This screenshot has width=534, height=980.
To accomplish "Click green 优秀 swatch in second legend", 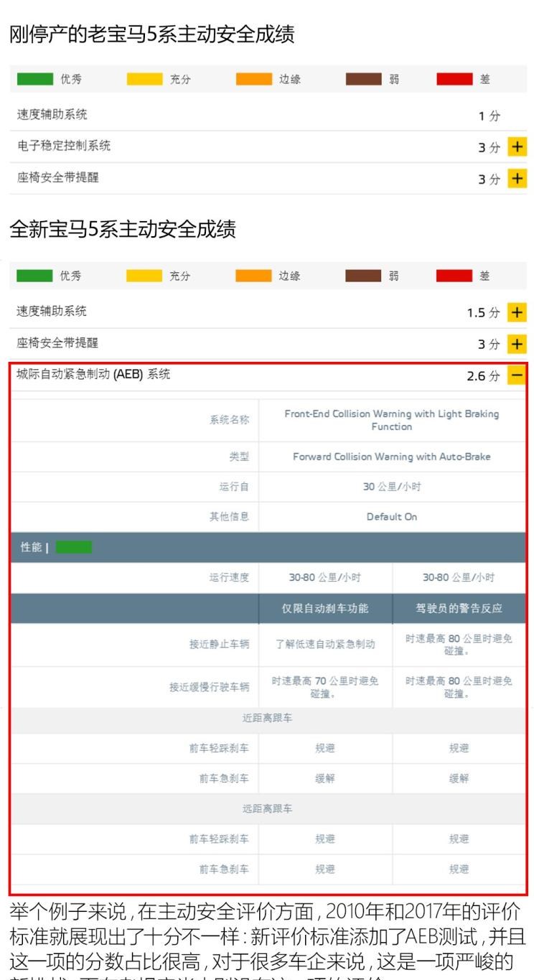I will point(35,276).
